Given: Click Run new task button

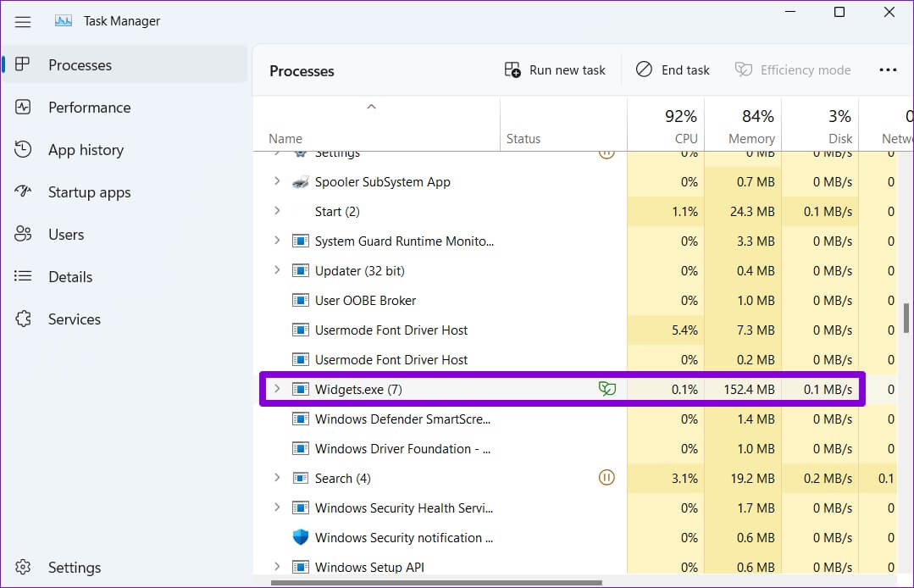Looking at the screenshot, I should [555, 70].
